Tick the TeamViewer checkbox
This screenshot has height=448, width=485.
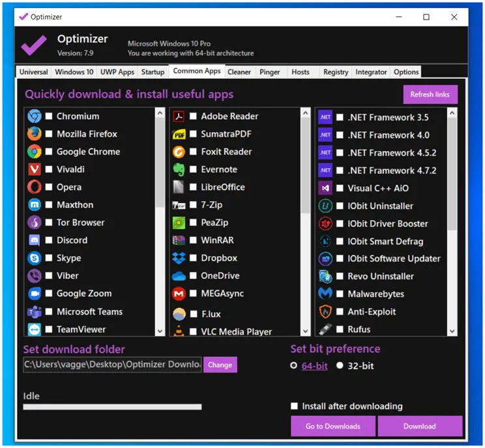pos(49,329)
